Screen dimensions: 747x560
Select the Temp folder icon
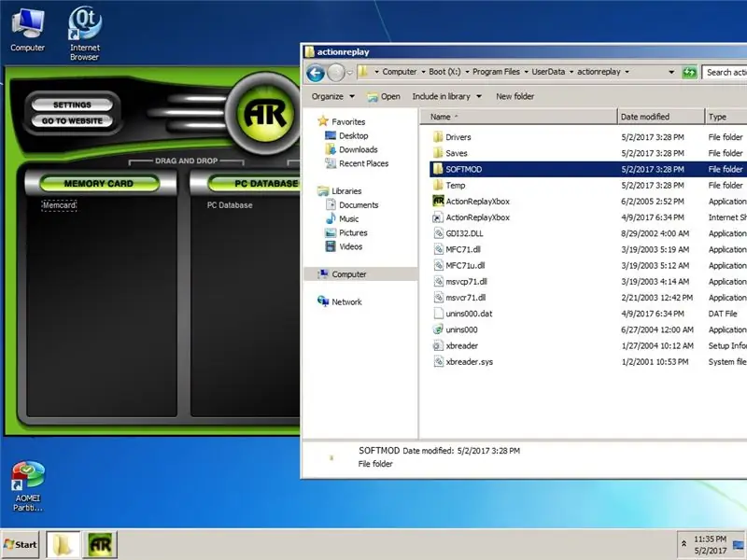(x=438, y=185)
